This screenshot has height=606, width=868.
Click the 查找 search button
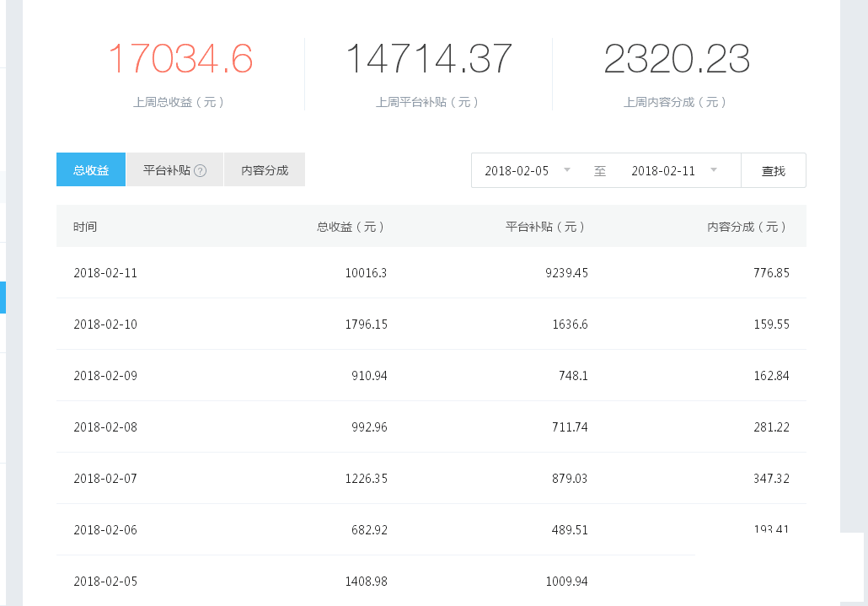tap(773, 170)
